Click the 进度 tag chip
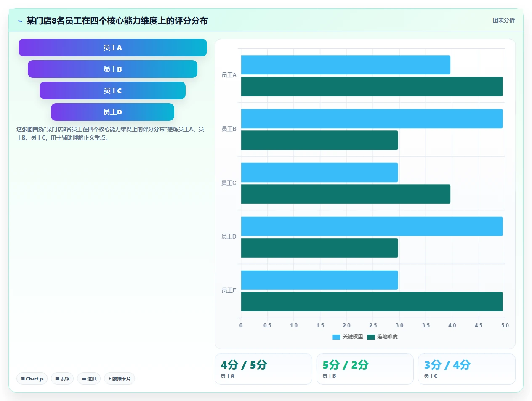This screenshot has height=401, width=532. (89, 379)
